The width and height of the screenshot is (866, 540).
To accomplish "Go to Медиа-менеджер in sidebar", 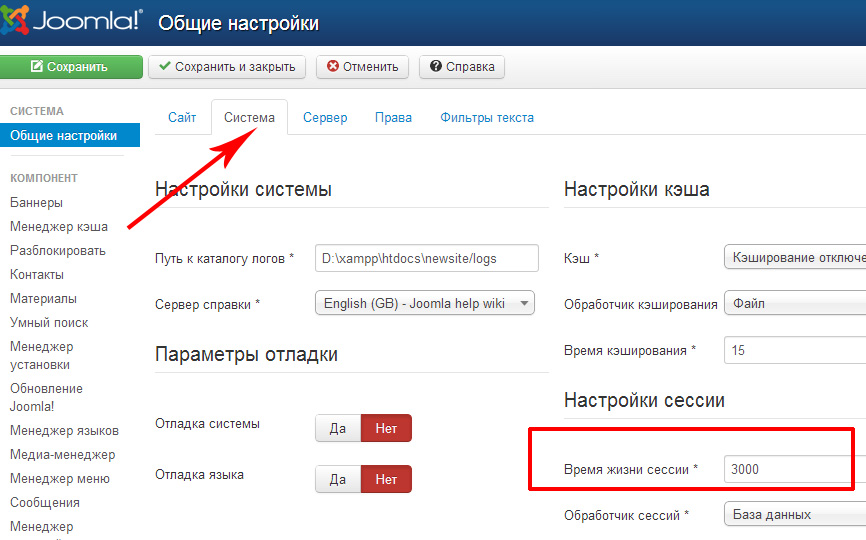I will [x=62, y=454].
